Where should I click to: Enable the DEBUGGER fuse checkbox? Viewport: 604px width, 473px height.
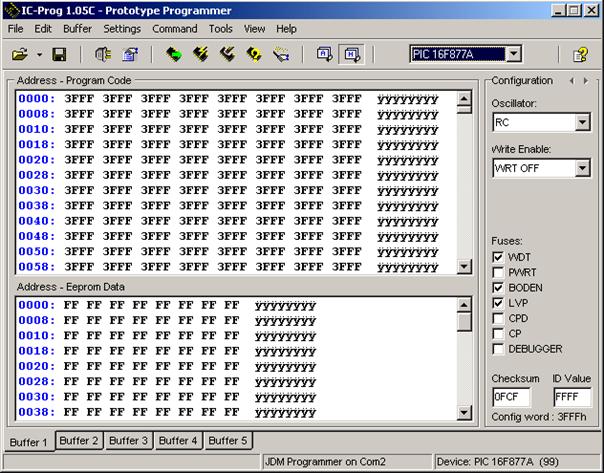498,348
